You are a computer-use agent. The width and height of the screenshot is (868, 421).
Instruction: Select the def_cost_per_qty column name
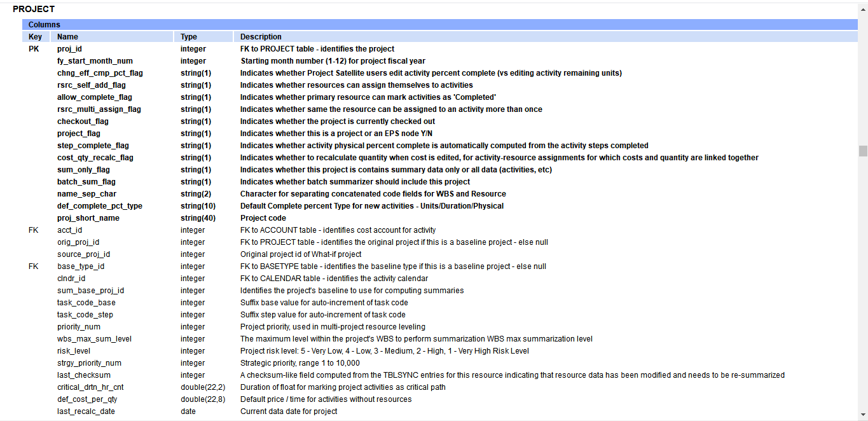87,399
